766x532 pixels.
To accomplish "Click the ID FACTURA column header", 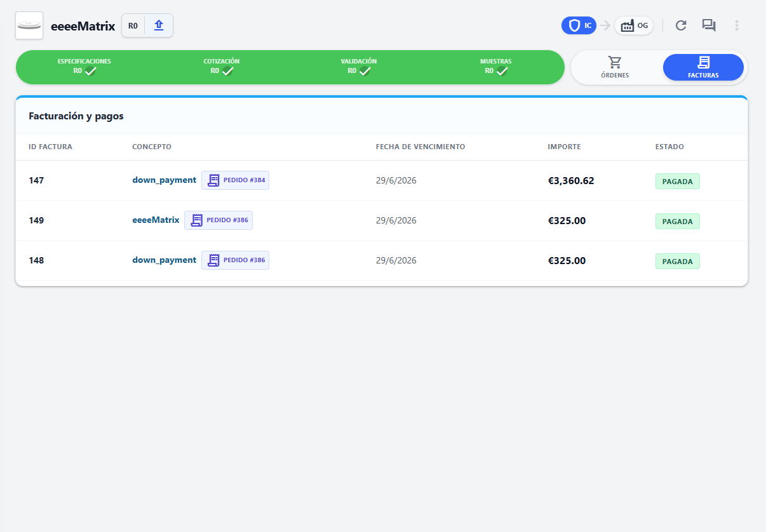I will tap(51, 147).
